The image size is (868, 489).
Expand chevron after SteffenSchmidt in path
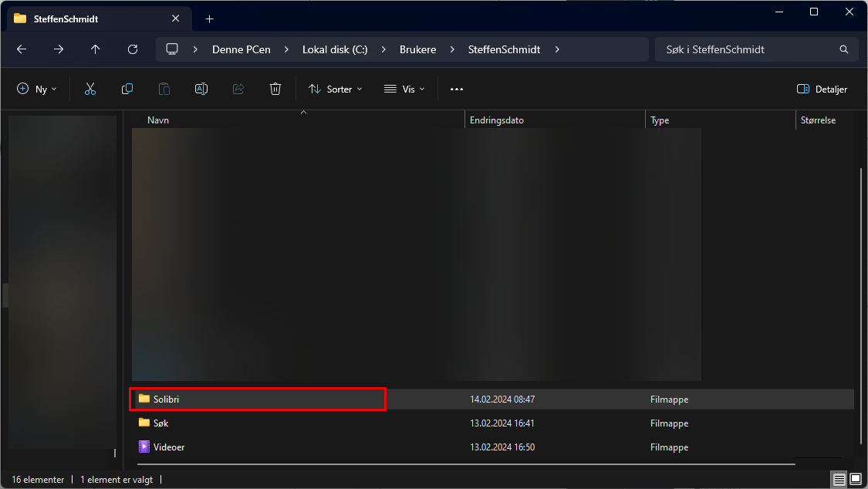[557, 49]
